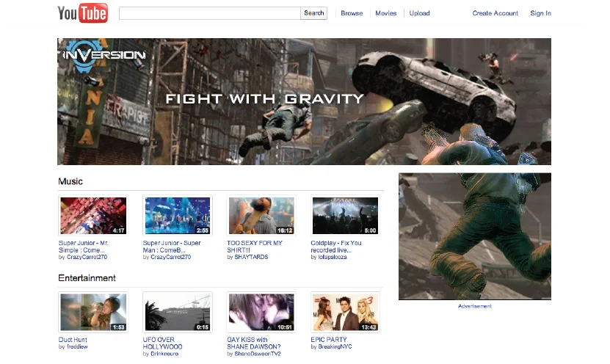Click the UFO OVER HOLLYWOOD title link
This screenshot has height=364, width=610.
pos(163,343)
